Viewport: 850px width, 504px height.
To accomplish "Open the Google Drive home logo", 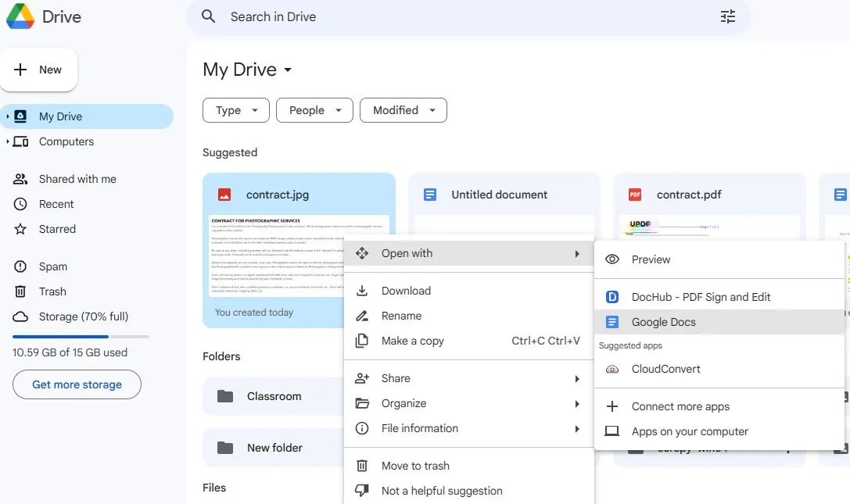I will [x=43, y=16].
